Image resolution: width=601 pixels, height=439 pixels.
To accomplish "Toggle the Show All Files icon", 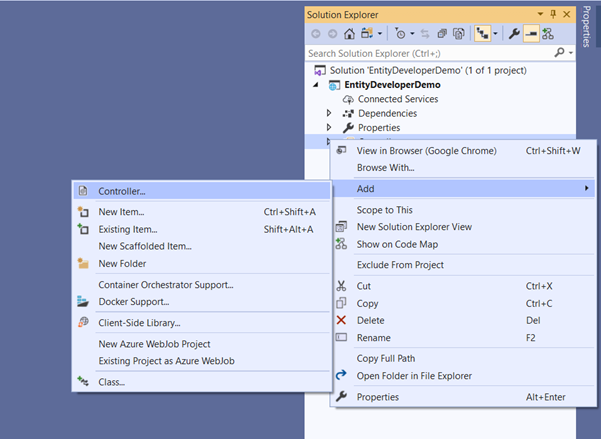I will (458, 34).
